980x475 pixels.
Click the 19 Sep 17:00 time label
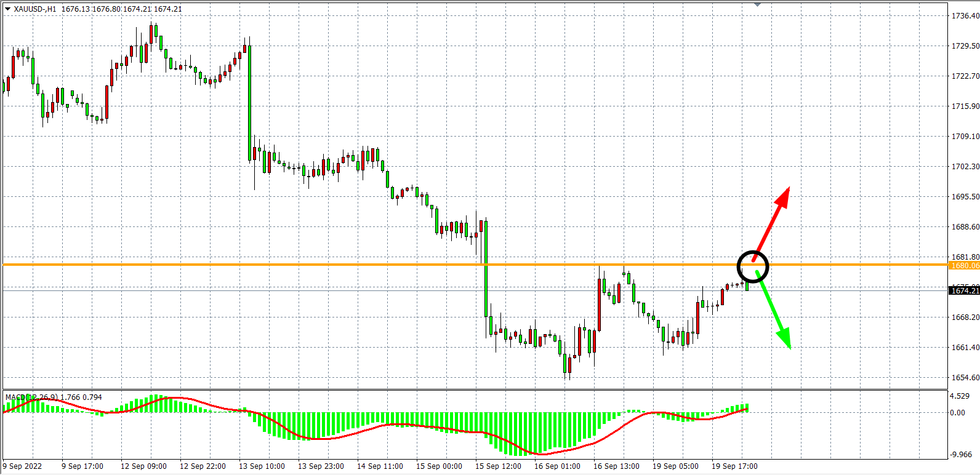pyautogui.click(x=734, y=466)
